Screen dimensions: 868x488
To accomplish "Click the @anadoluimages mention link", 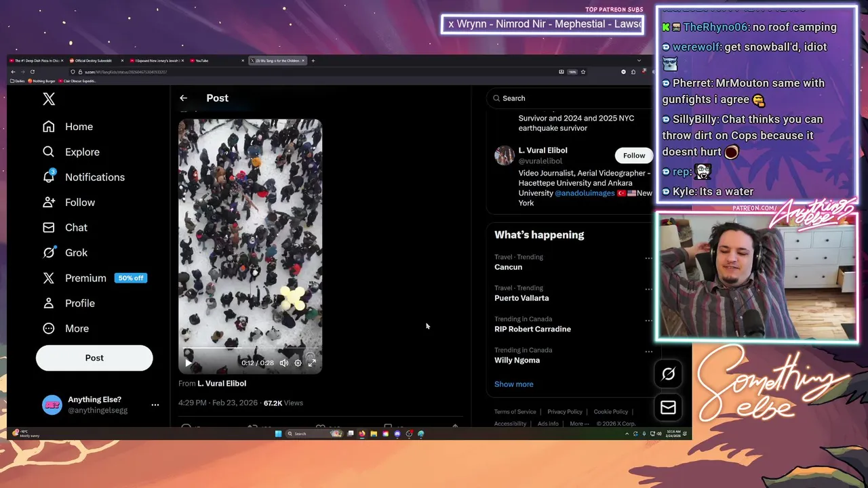I will [x=585, y=193].
